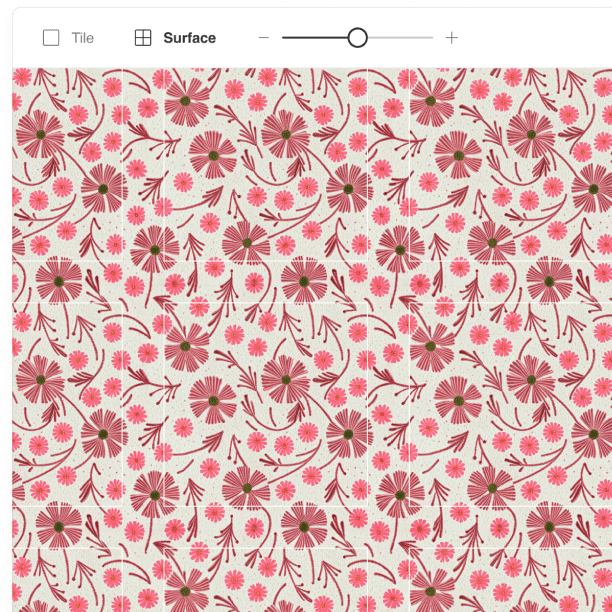Click the floral pattern surface preview
612x612 pixels.
[312, 340]
